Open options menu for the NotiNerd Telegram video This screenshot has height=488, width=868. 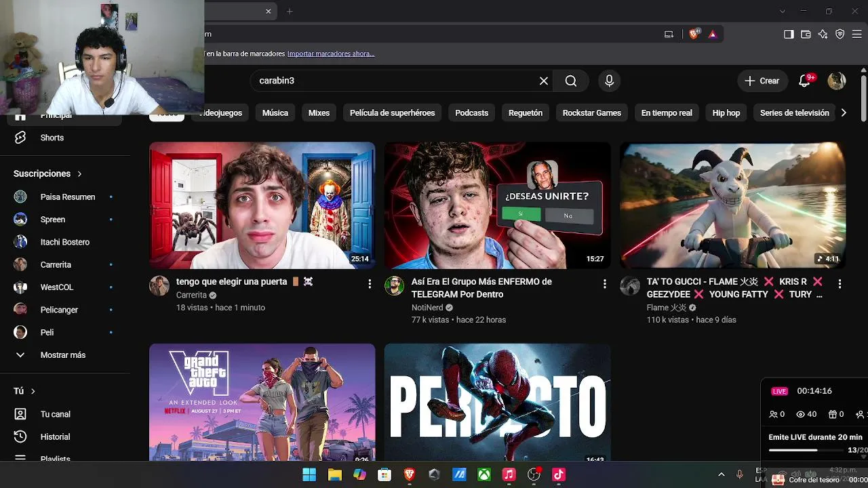coord(605,284)
